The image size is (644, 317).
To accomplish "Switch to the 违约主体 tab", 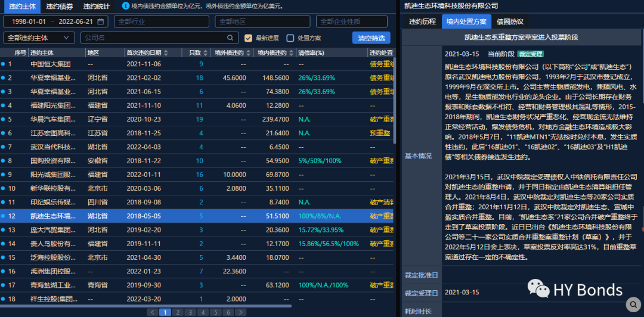I will coord(22,6).
